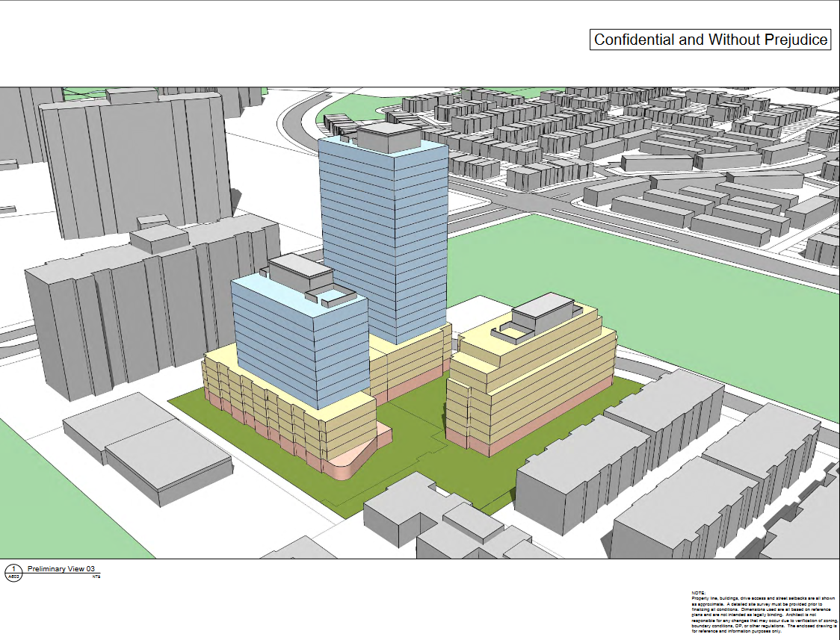Screen dimensions: 840x640
Task: Select the NTS scale label under the title
Action: 96,577
